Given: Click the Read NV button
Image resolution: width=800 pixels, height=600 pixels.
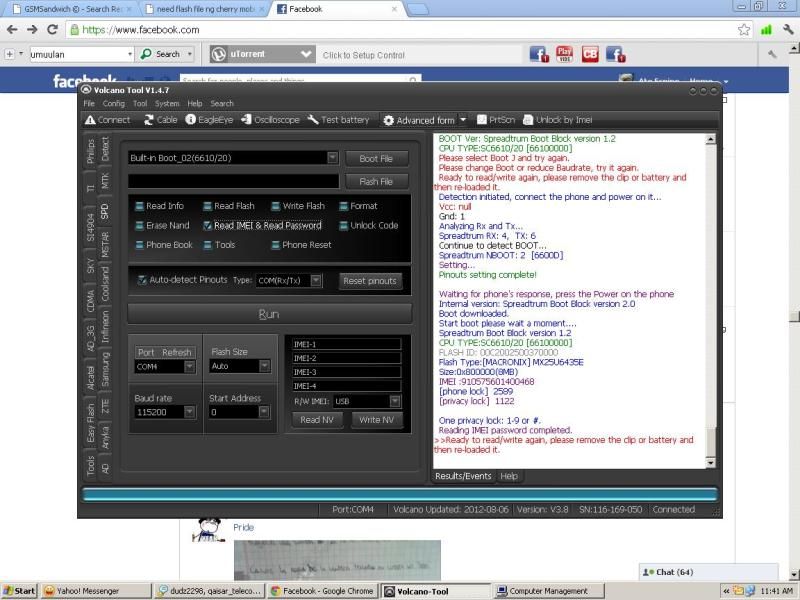Looking at the screenshot, I should (316, 420).
